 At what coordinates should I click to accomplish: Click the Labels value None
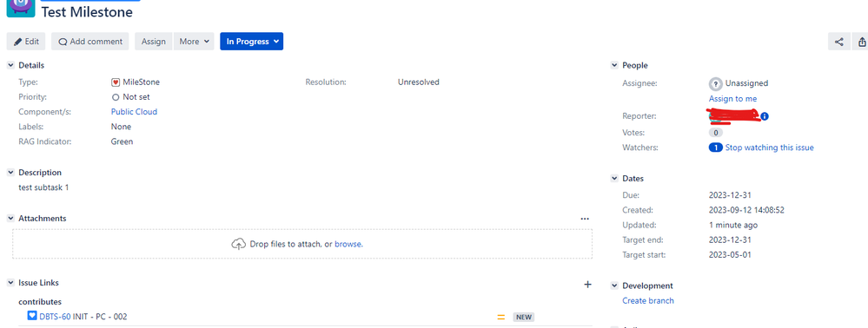tap(122, 127)
